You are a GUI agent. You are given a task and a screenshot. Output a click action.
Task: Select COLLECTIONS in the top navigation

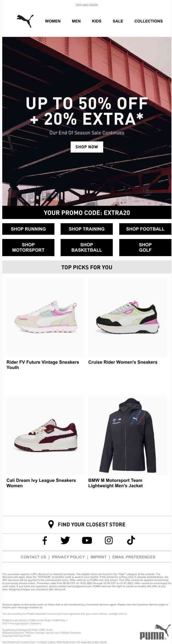pos(149,21)
